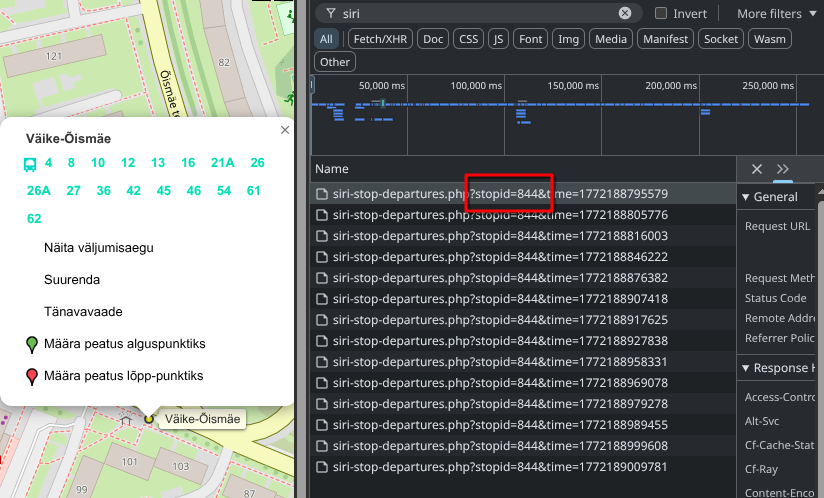Clear the 'siri' filter text
This screenshot has height=498, width=824.
point(625,14)
